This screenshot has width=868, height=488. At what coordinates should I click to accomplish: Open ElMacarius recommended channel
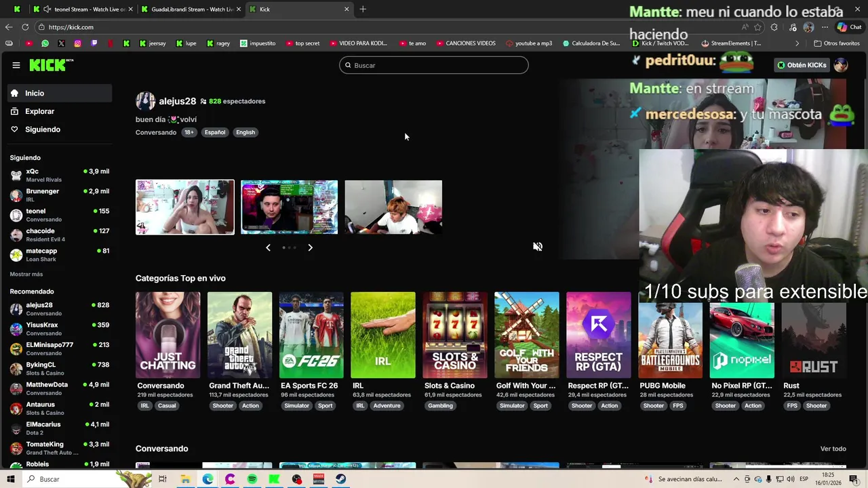pyautogui.click(x=60, y=428)
